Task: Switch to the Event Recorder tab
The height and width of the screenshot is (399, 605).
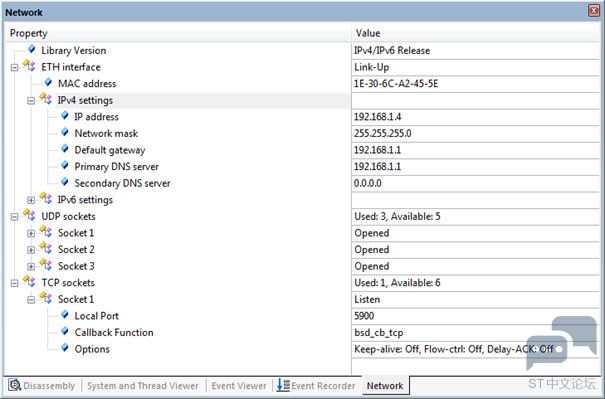Action: click(316, 385)
